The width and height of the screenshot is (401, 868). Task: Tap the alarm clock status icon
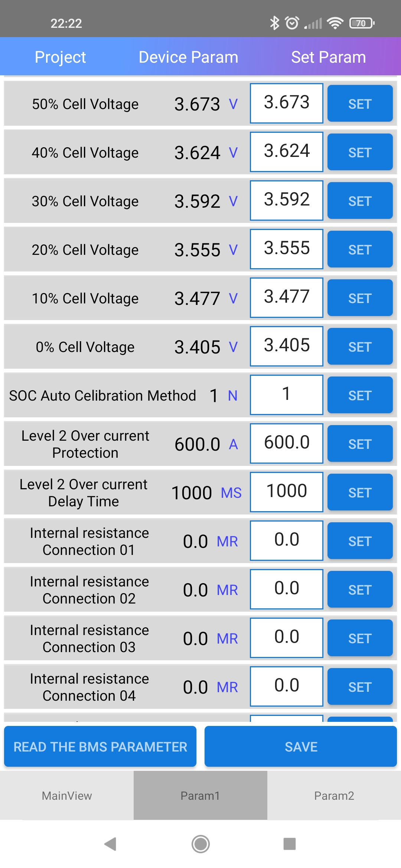tap(292, 23)
